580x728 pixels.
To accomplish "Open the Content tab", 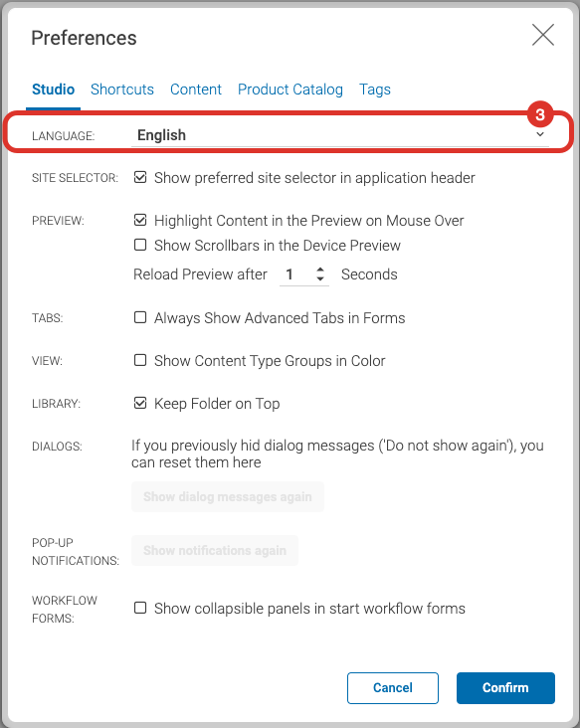I will point(196,90).
